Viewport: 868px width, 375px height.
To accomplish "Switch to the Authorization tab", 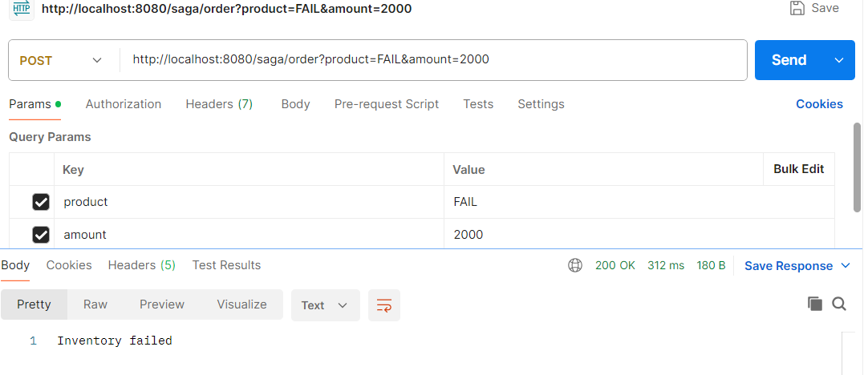I will coord(124,104).
